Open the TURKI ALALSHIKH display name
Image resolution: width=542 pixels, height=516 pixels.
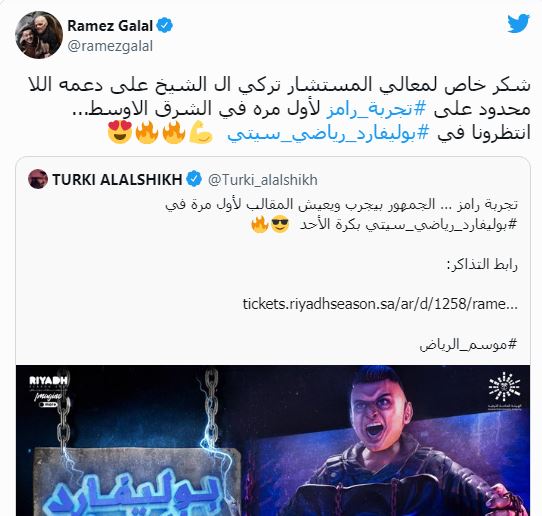point(117,179)
